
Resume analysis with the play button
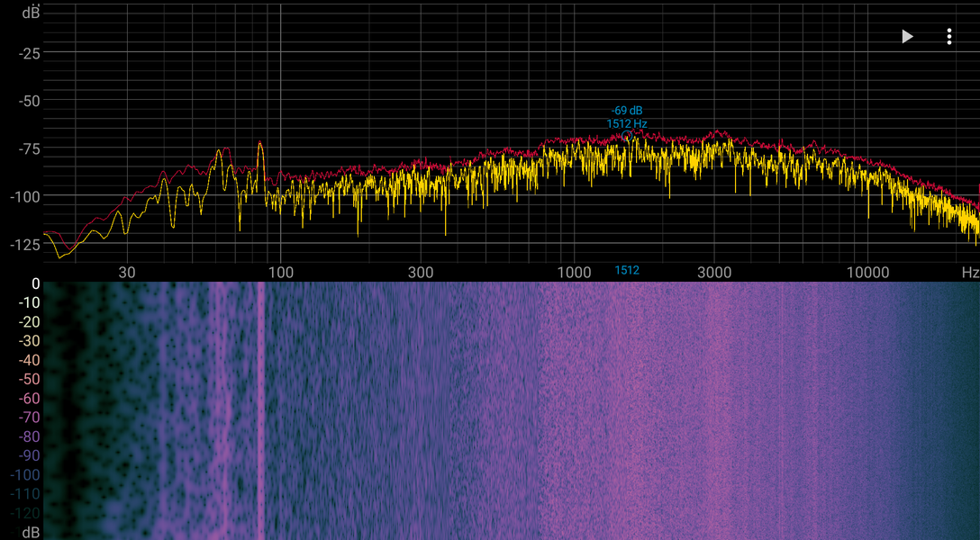[908, 37]
